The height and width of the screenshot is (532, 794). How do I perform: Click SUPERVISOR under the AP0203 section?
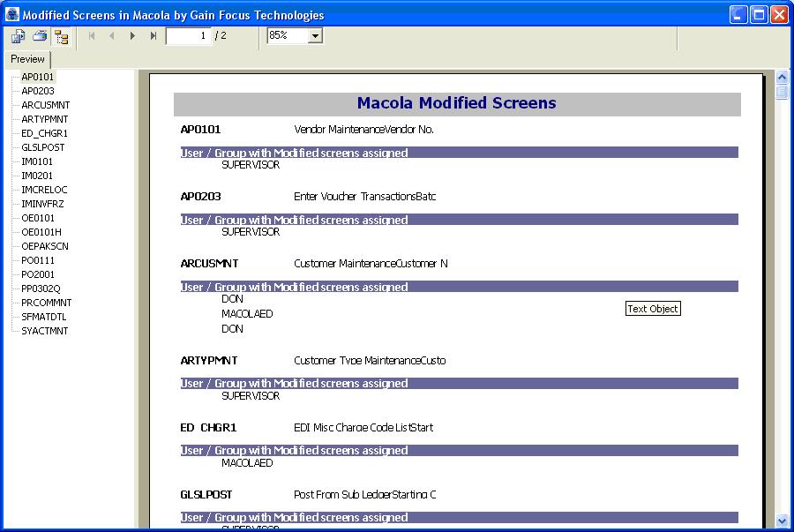(251, 232)
